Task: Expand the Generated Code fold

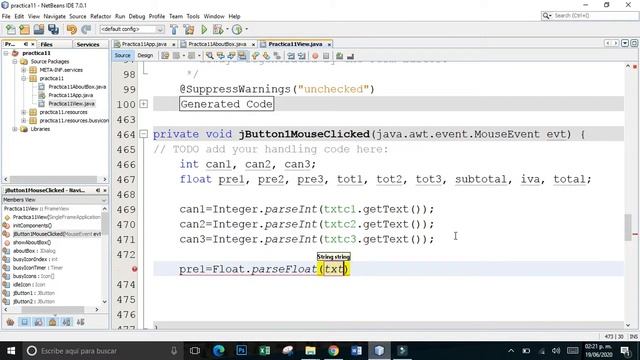Action: point(144,104)
